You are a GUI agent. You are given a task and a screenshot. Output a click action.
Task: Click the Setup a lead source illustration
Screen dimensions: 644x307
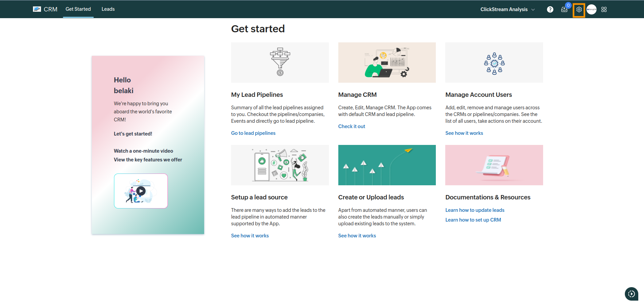coord(280,165)
